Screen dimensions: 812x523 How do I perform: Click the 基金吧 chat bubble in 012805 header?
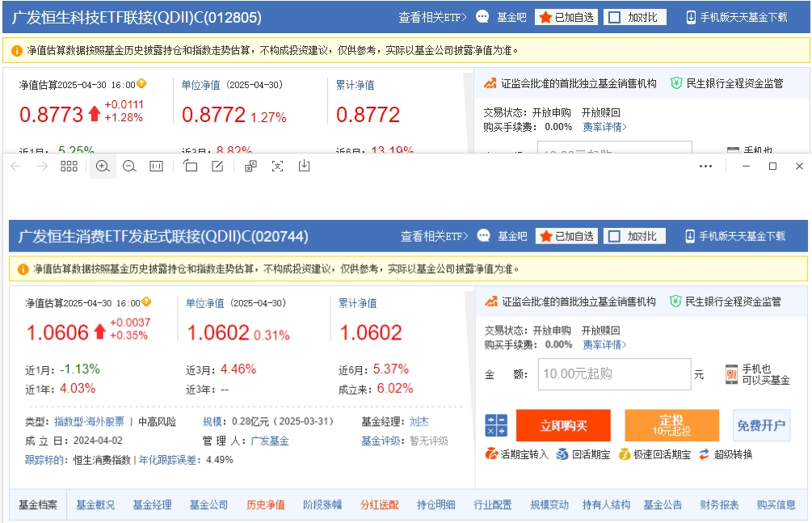[x=482, y=17]
